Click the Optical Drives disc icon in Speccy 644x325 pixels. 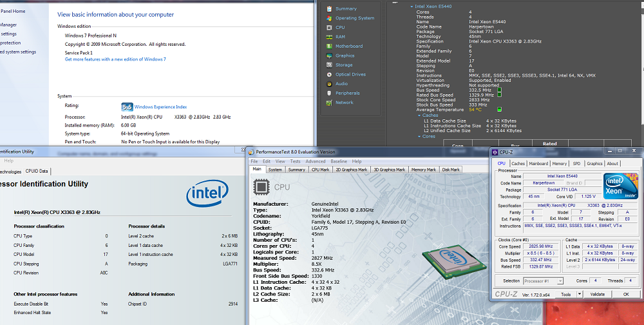[329, 74]
